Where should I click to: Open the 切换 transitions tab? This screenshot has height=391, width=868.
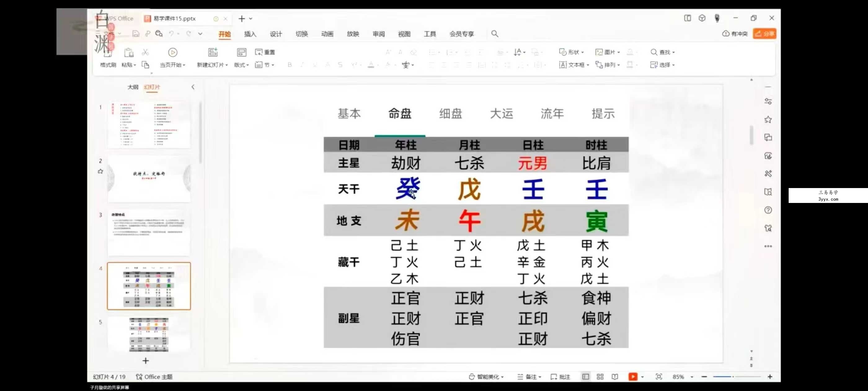tap(302, 34)
